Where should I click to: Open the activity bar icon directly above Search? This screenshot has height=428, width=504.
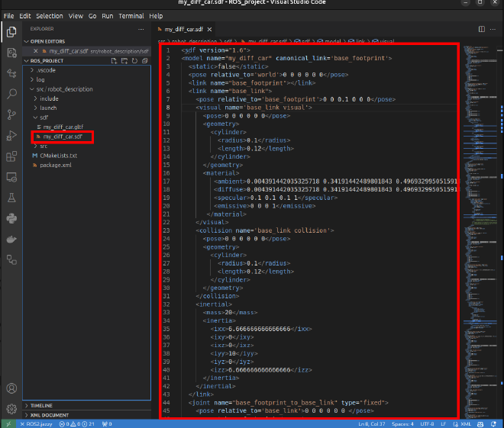11,73
